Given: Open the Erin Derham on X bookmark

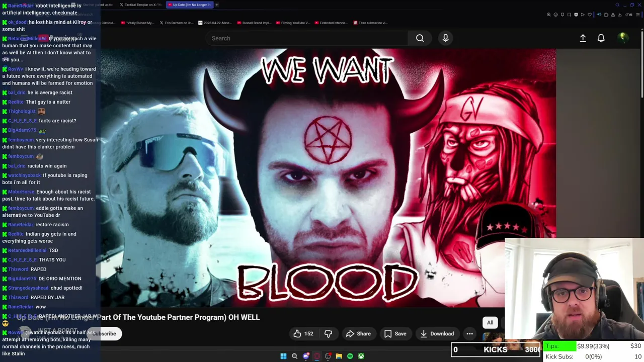Looking at the screenshot, I should point(177,23).
